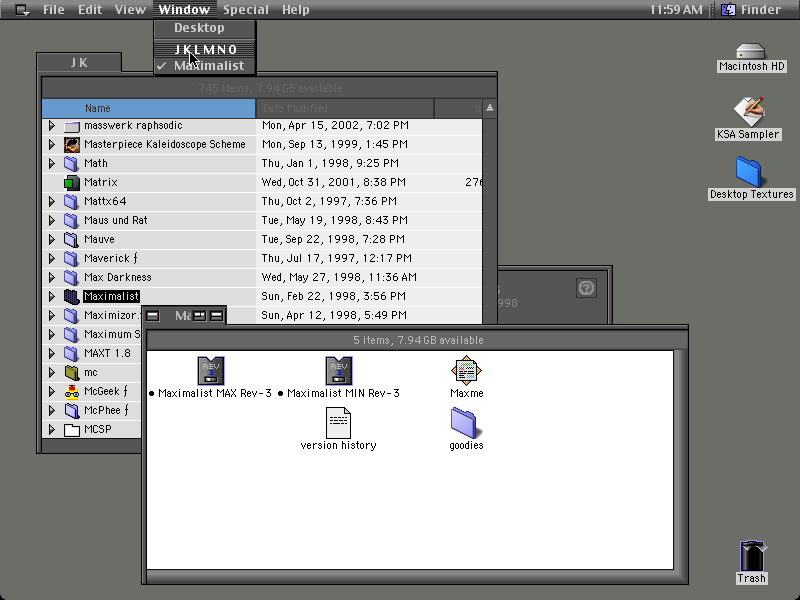Select the Mauve folder icon

pos(72,239)
